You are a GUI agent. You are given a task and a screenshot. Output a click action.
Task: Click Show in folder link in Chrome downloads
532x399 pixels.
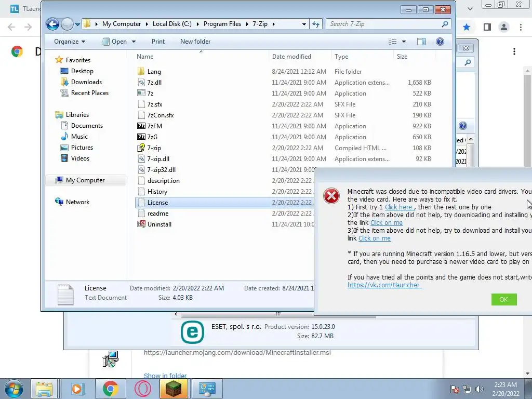[165, 376]
